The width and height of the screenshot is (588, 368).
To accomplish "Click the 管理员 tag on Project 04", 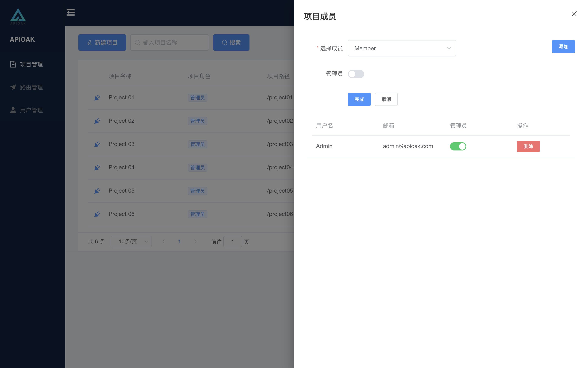I will click(197, 167).
